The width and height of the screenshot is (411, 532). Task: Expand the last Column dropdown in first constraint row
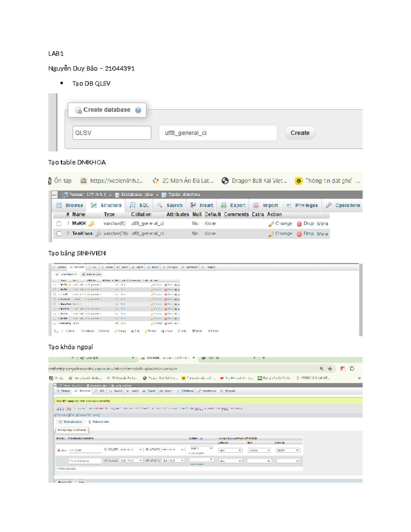click(x=288, y=450)
